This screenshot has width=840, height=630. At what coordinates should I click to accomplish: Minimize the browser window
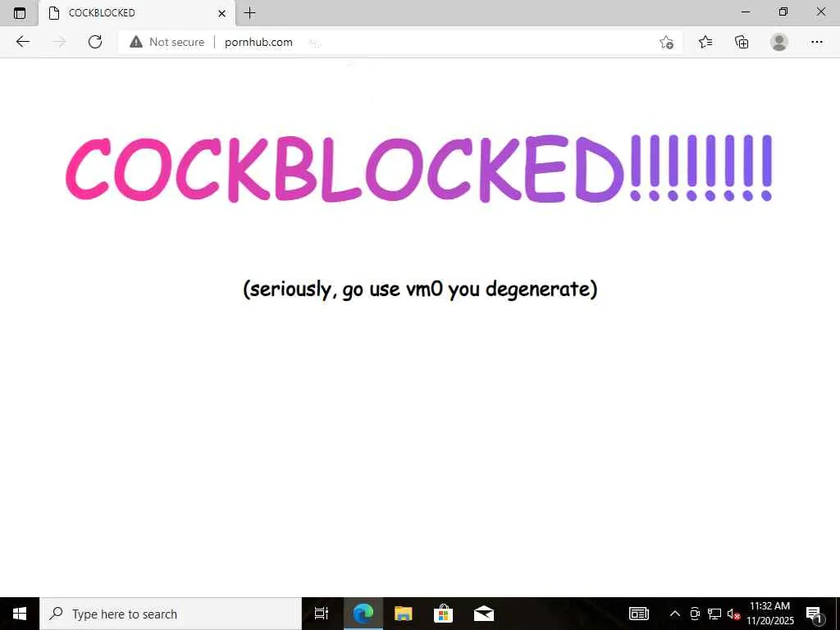click(x=746, y=11)
